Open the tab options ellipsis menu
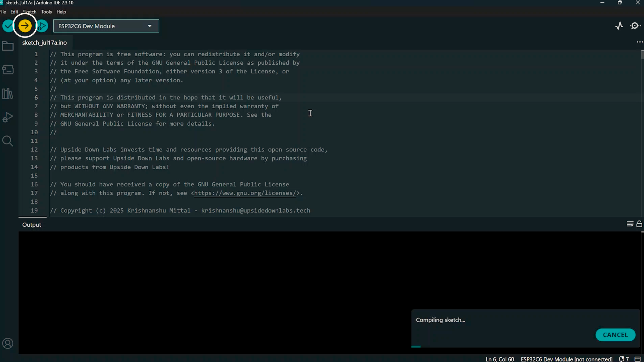The width and height of the screenshot is (644, 362). pyautogui.click(x=640, y=42)
